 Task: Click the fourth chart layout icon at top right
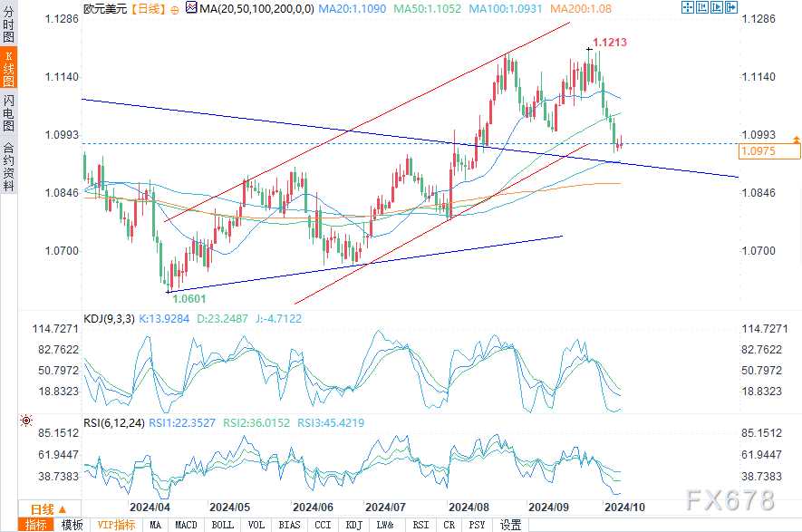[x=730, y=8]
